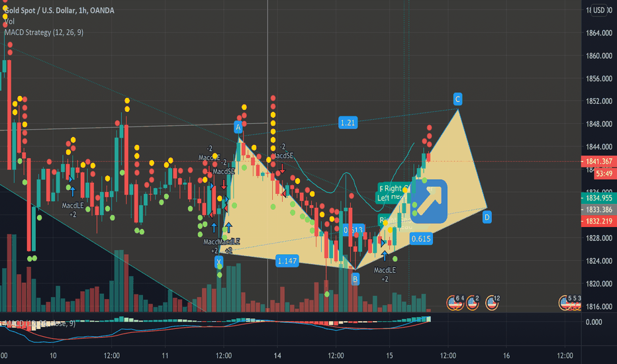
Task: Click date label 16 on time axis
Action: 506,356
